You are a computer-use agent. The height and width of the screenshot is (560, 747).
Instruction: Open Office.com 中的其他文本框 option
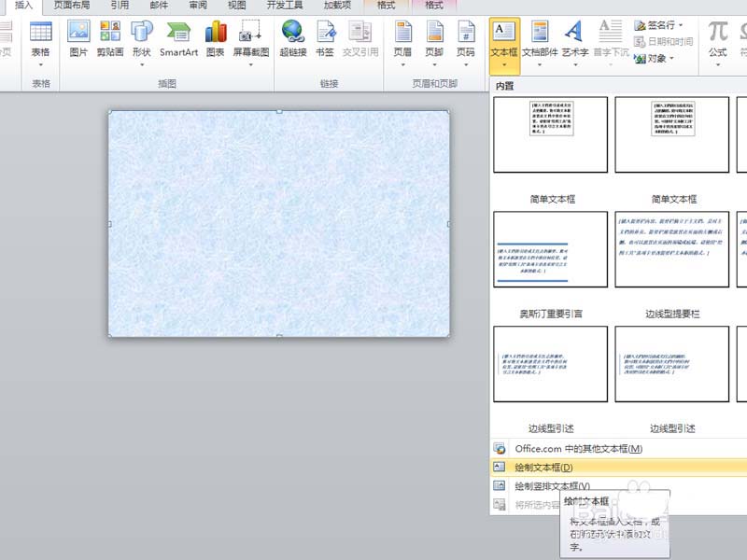point(578,449)
